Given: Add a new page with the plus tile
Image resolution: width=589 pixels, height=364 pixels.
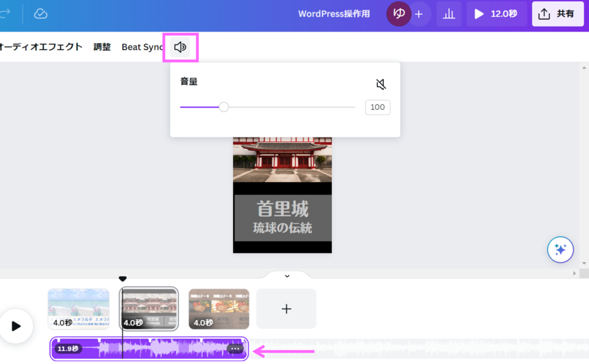Looking at the screenshot, I should pyautogui.click(x=286, y=309).
